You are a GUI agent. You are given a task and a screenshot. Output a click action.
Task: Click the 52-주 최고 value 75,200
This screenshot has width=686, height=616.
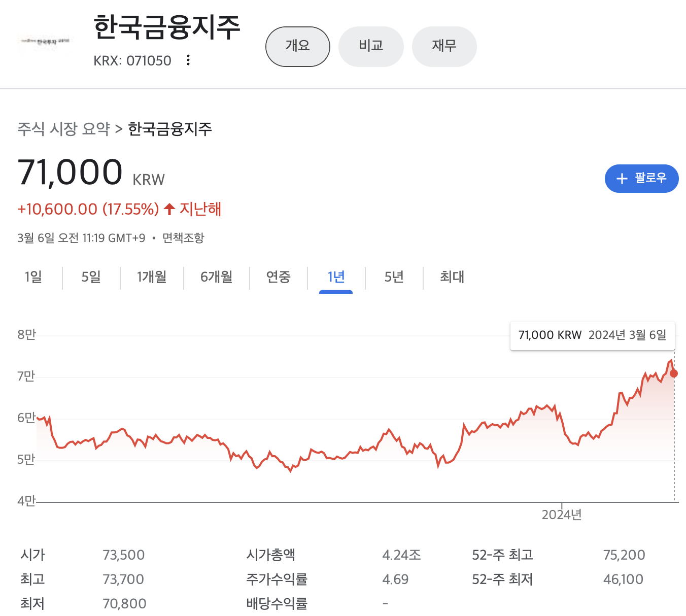coord(624,555)
